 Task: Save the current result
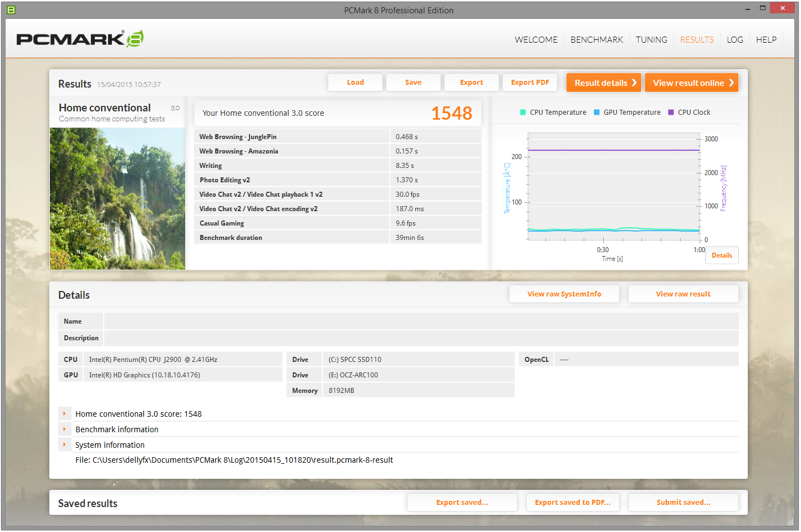pyautogui.click(x=414, y=83)
